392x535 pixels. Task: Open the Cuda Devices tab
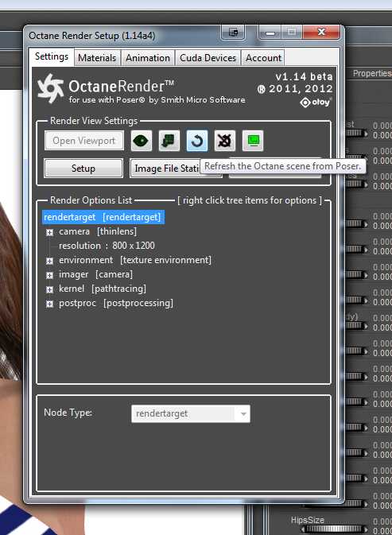tap(208, 58)
